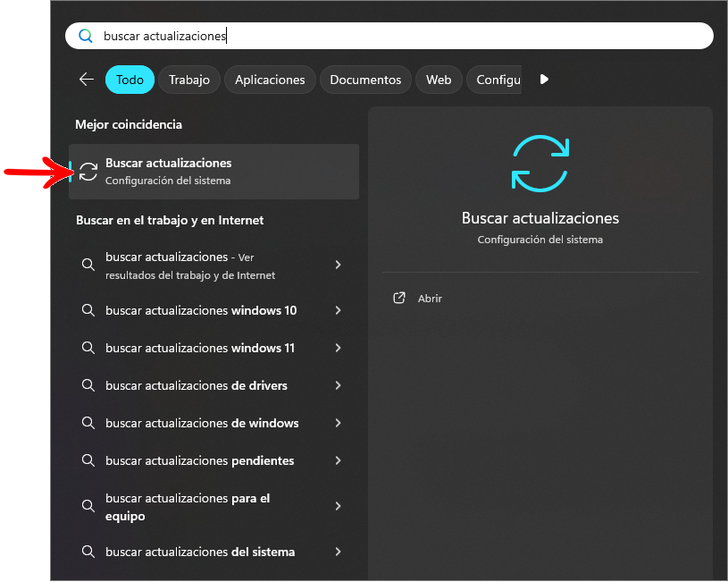Show more filter tabs with the arrow
The width and height of the screenshot is (728, 582).
tap(544, 80)
